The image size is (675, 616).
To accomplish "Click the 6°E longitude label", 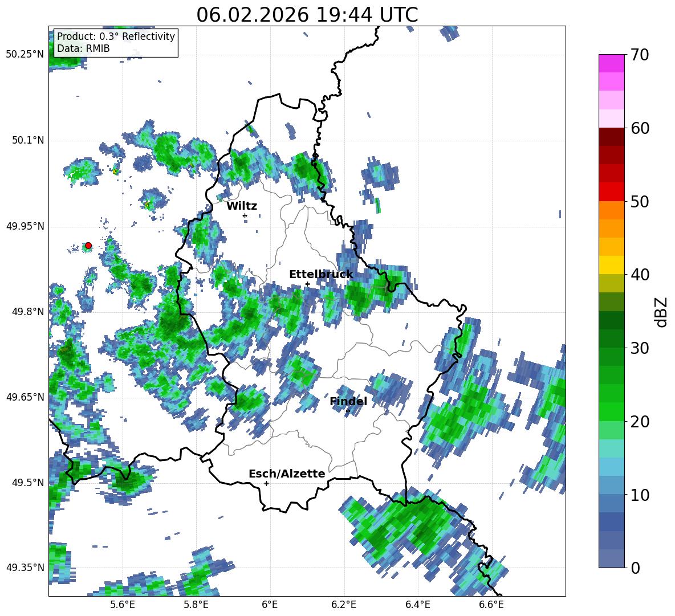I will (x=270, y=605).
